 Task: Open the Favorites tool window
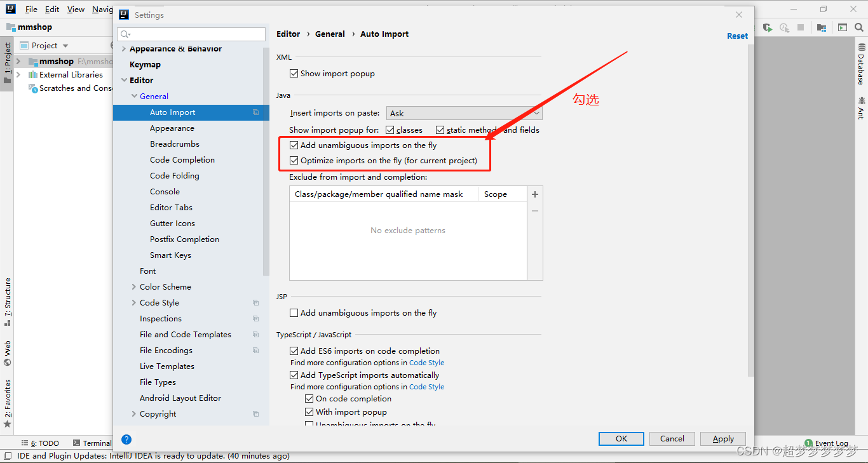point(8,403)
